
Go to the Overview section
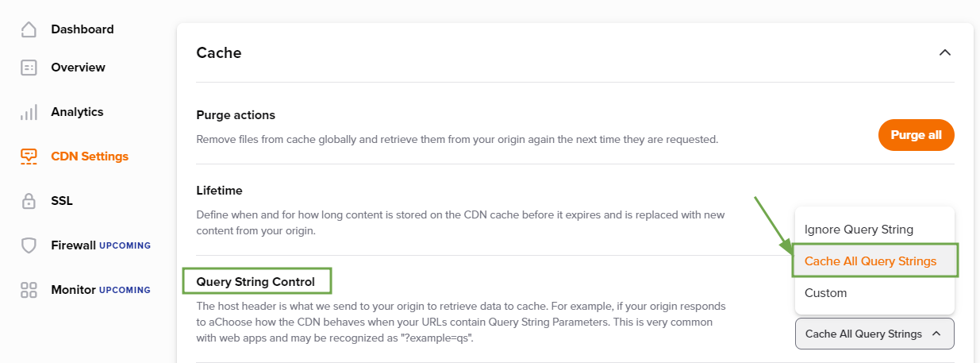click(x=78, y=68)
